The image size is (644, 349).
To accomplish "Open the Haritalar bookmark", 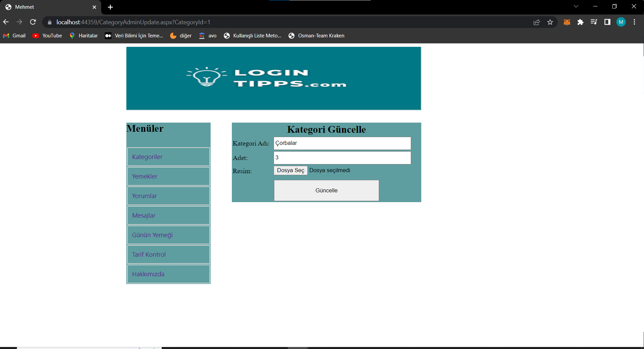I will point(84,36).
